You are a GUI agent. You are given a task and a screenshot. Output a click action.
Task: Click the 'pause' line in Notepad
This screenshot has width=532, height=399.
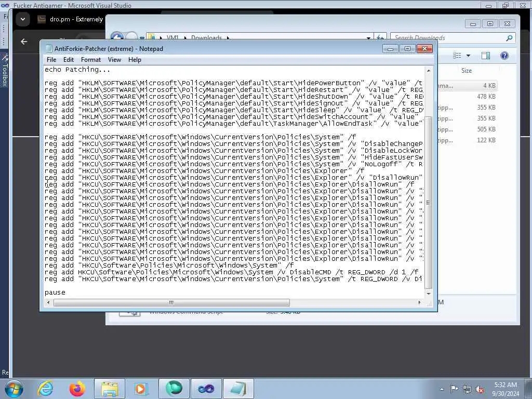[x=55, y=292]
